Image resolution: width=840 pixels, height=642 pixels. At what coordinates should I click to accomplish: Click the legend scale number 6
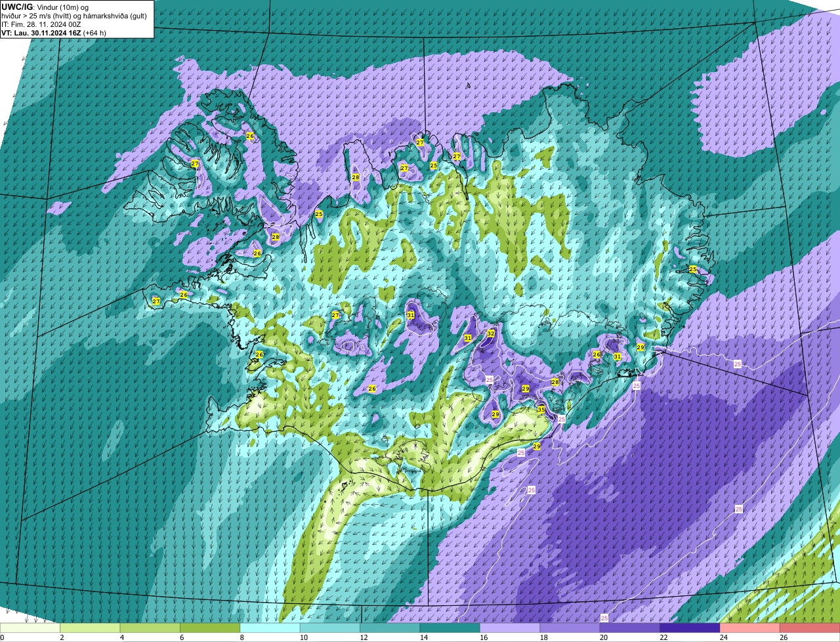point(181,637)
